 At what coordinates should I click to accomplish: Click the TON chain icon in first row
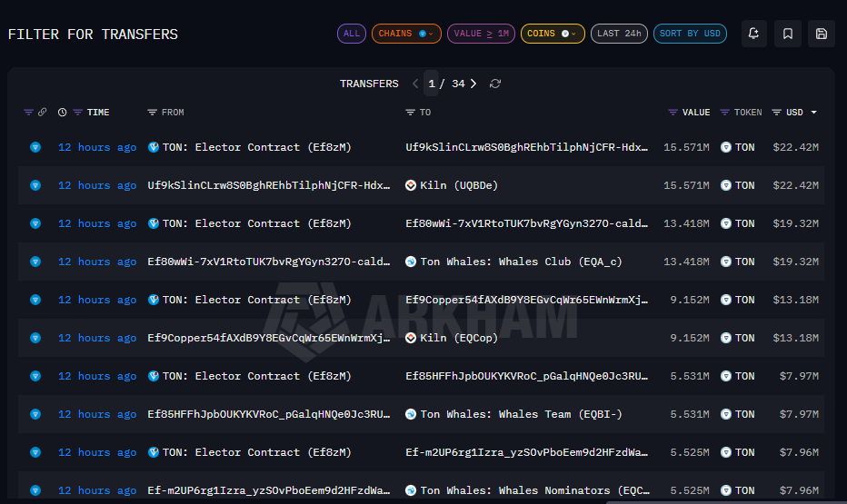(x=35, y=147)
